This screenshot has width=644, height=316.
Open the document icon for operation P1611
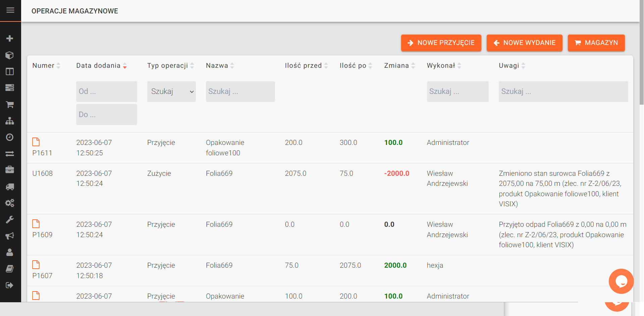coord(36,142)
